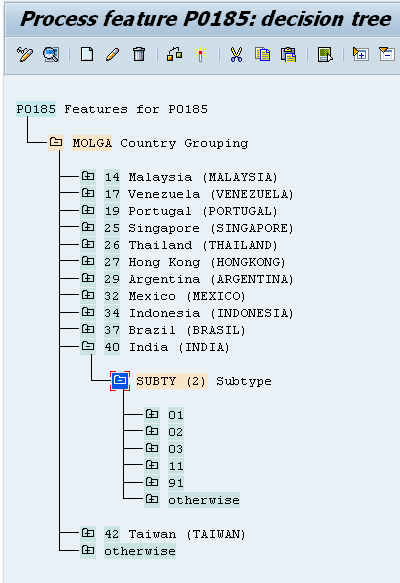The width and height of the screenshot is (400, 583).
Task: Select the subtype value 01 label
Action: coord(176,415)
